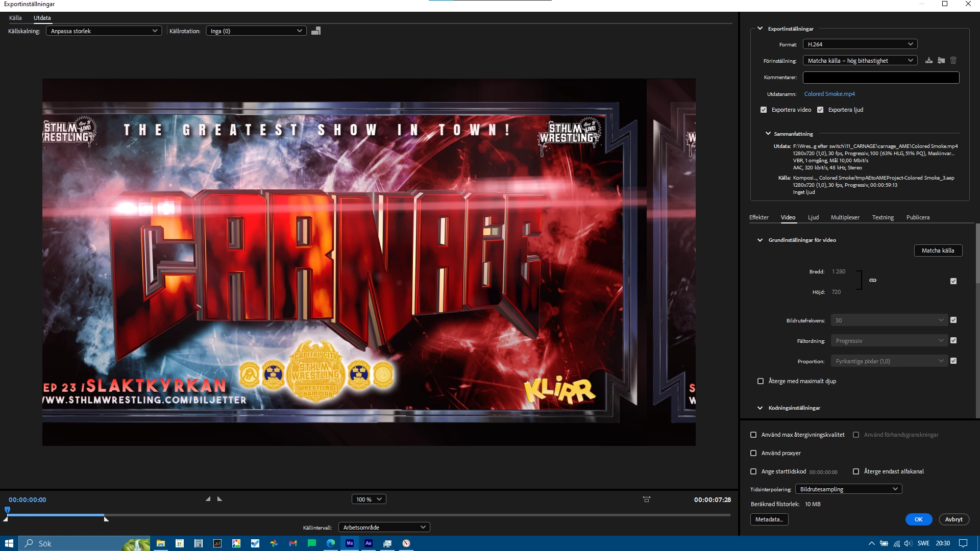Click the Set Out Point triangle icon
Image resolution: width=980 pixels, height=551 pixels.
coord(220,499)
